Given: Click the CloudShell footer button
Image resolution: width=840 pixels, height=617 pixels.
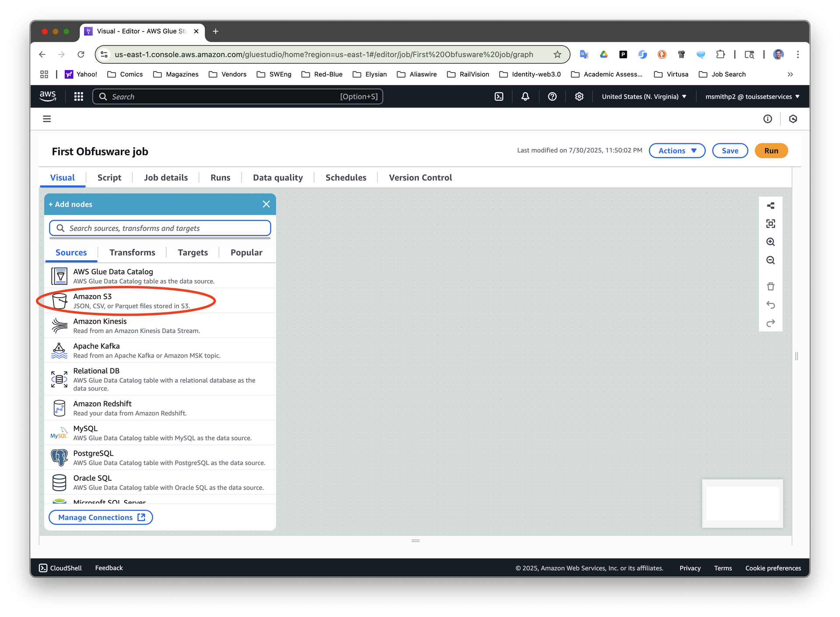Looking at the screenshot, I should click(60, 568).
